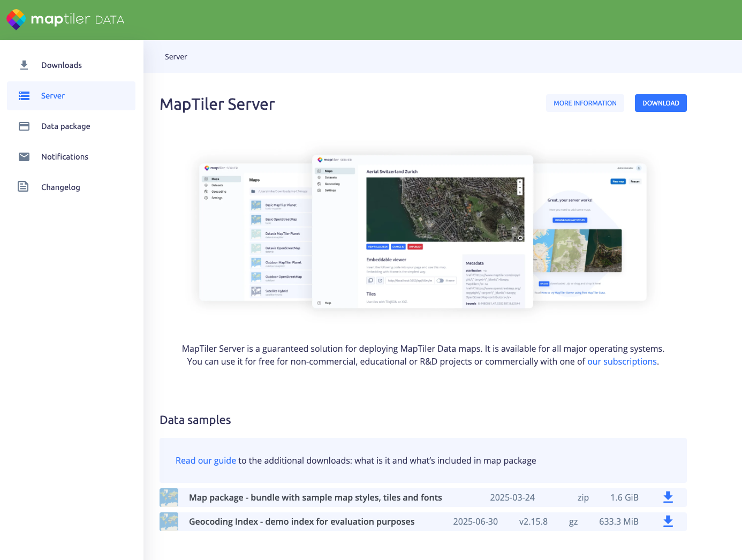Follow the 'our subscriptions' link
Image resolution: width=742 pixels, height=560 pixels.
coord(622,361)
